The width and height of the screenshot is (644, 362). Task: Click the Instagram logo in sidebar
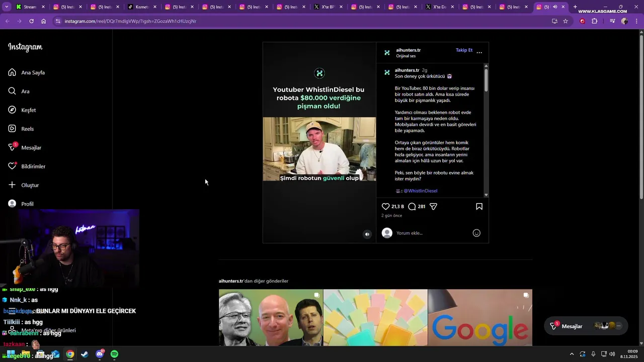(x=25, y=47)
